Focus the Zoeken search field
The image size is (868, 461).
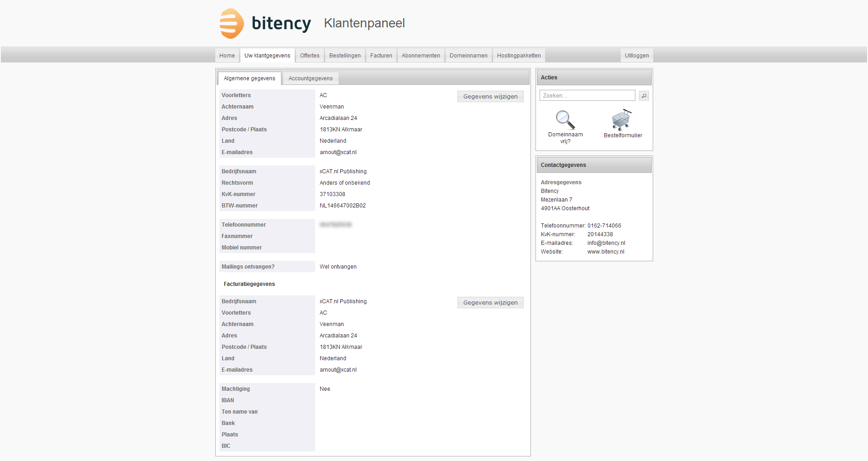587,96
